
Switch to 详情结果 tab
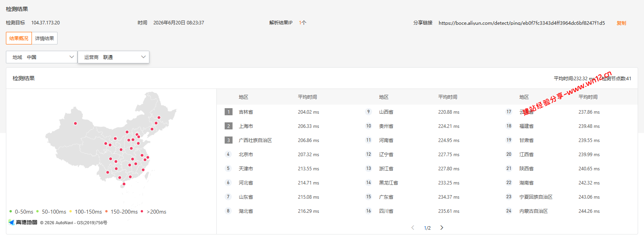[x=45, y=38]
